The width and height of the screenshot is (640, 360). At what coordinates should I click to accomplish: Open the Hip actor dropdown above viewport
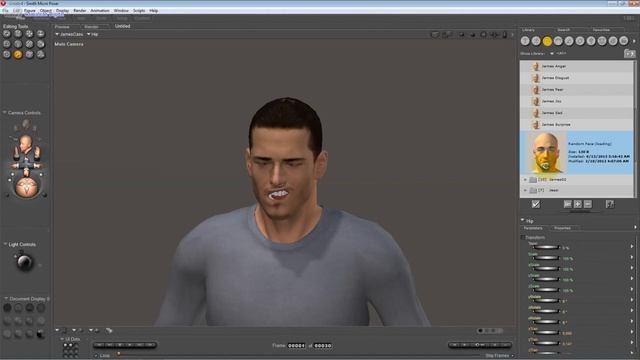(92, 34)
